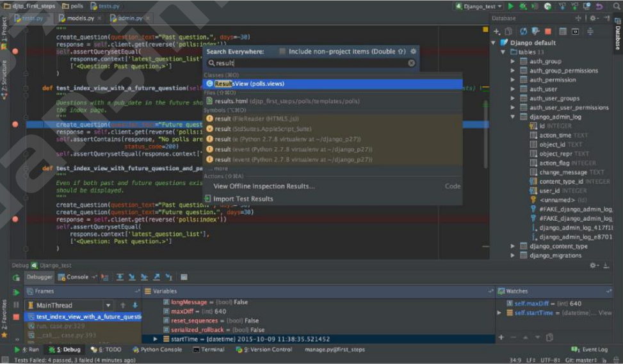Collapse the tables node
Screen dimensions: 623x364
[503, 52]
